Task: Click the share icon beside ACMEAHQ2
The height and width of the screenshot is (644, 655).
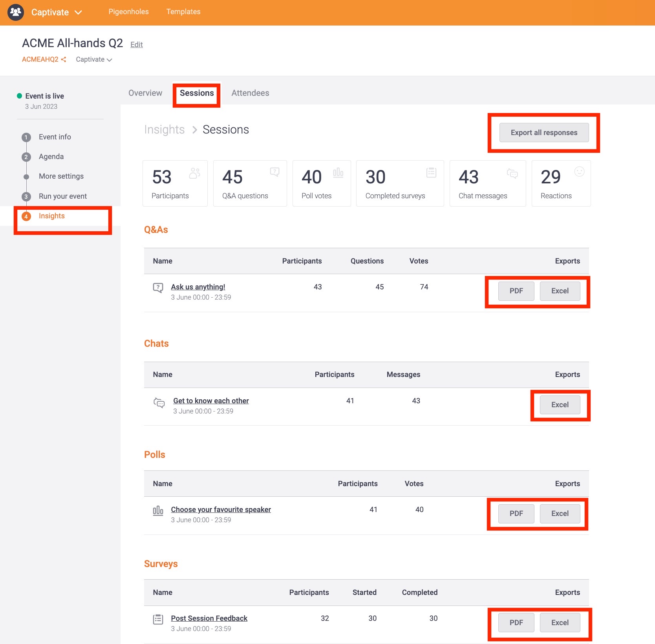Action: 64,60
